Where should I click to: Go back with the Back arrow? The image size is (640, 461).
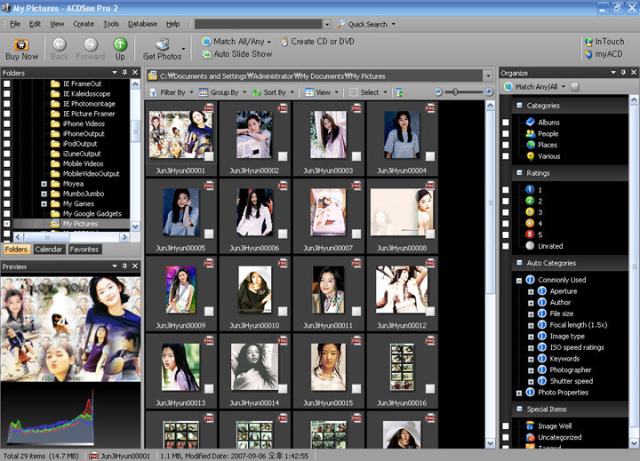click(x=59, y=44)
